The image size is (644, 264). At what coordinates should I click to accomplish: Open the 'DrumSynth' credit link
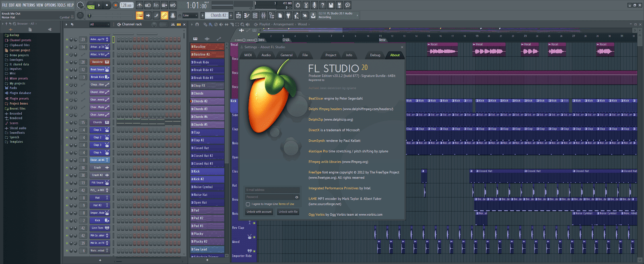316,141
